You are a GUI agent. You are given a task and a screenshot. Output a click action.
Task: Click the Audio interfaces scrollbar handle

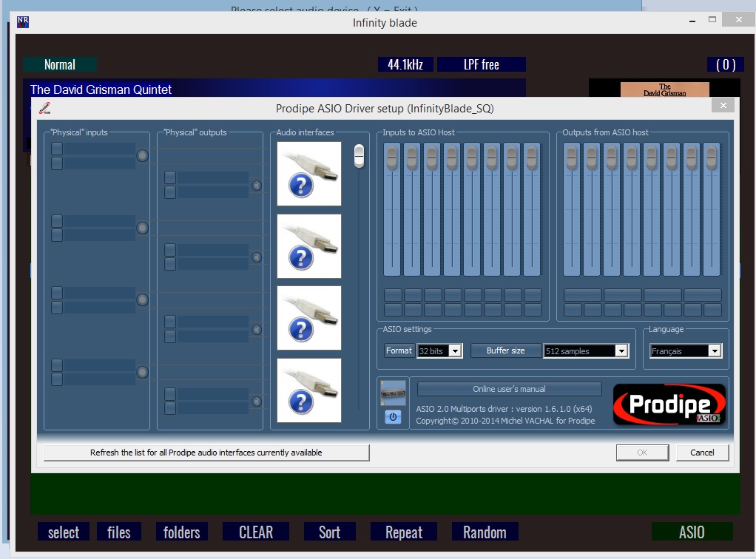click(360, 156)
